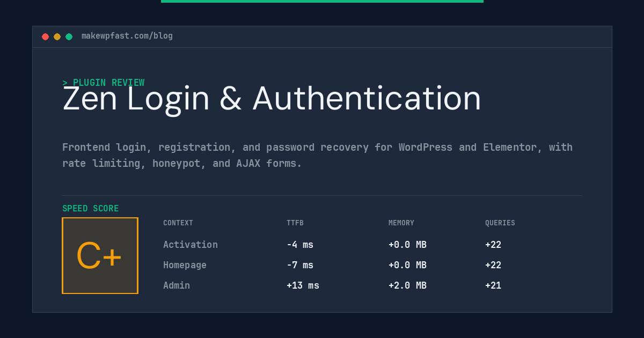This screenshot has width=644, height=338.
Task: Click the '+2.0 MB' memory value
Action: tap(407, 285)
